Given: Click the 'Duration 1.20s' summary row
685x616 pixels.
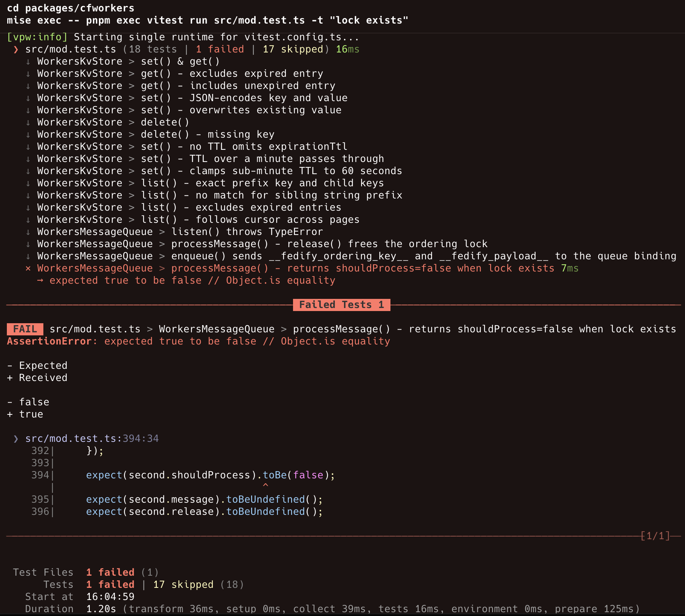Looking at the screenshot, I should (x=332, y=609).
